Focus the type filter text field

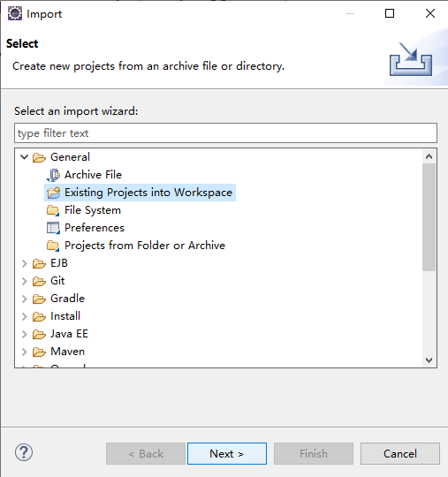(x=226, y=133)
